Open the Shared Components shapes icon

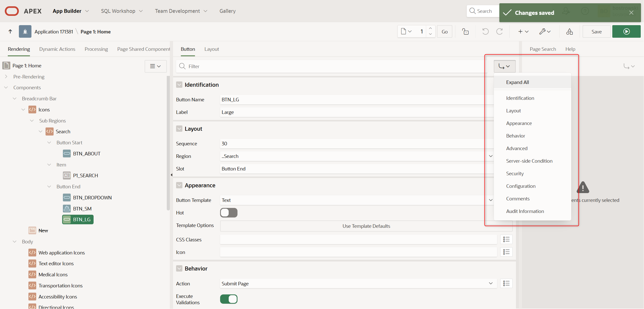pyautogui.click(x=570, y=32)
